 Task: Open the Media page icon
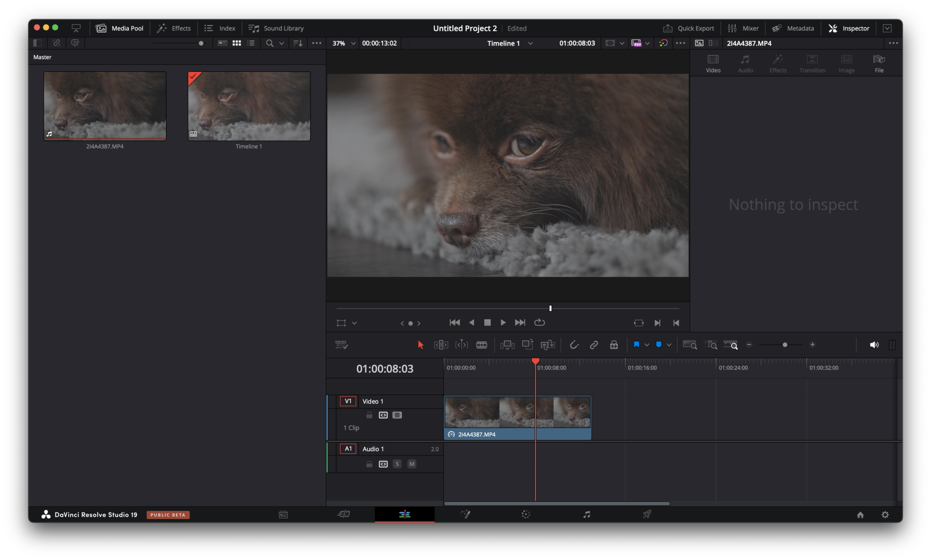(283, 515)
